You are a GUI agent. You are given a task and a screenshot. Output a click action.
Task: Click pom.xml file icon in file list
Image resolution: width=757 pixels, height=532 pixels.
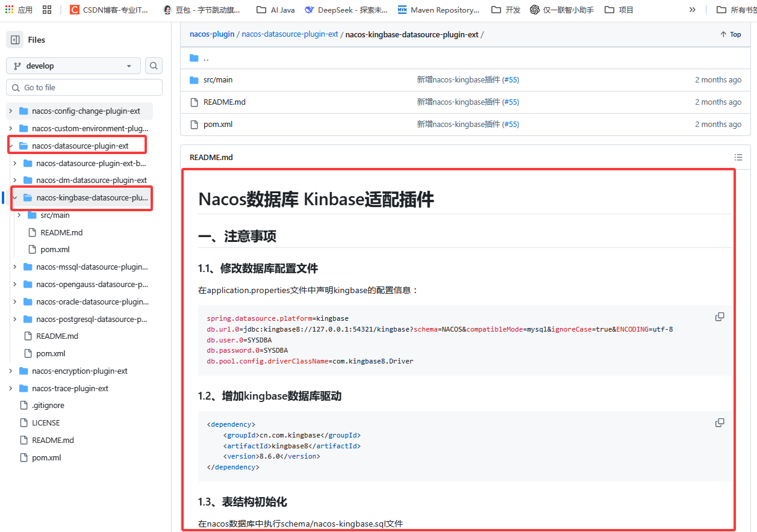click(x=194, y=124)
